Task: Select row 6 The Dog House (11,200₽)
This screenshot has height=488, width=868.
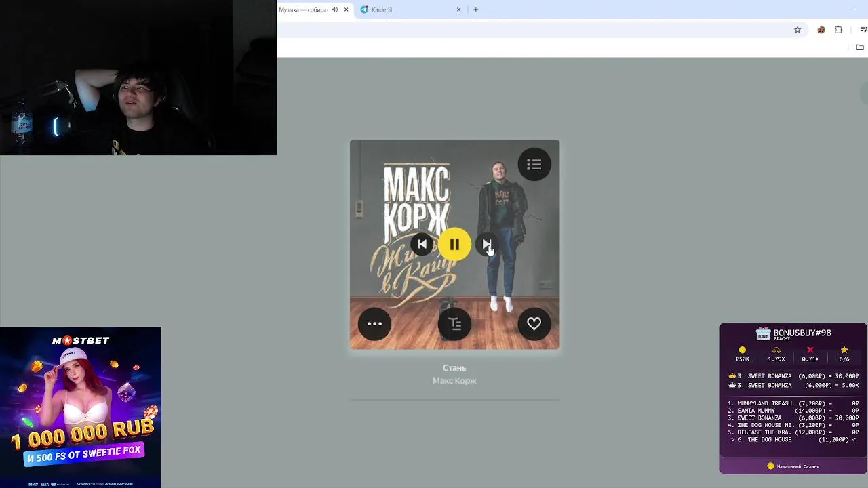Action: point(793,440)
